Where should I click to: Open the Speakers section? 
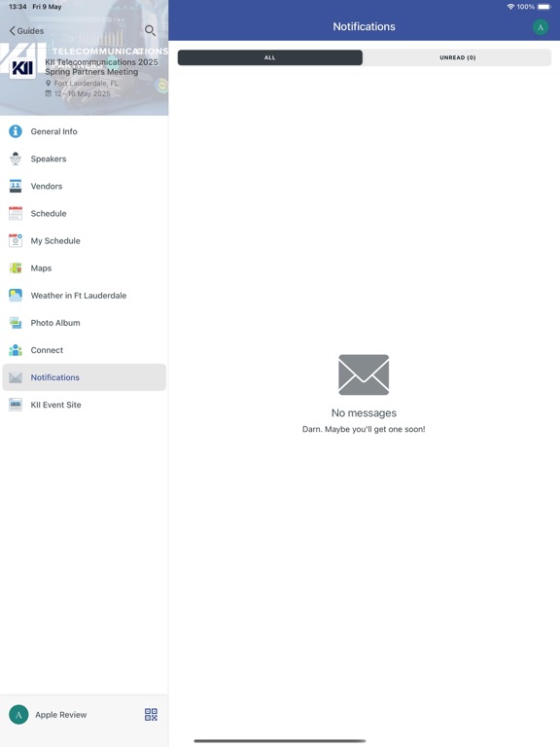[85, 159]
